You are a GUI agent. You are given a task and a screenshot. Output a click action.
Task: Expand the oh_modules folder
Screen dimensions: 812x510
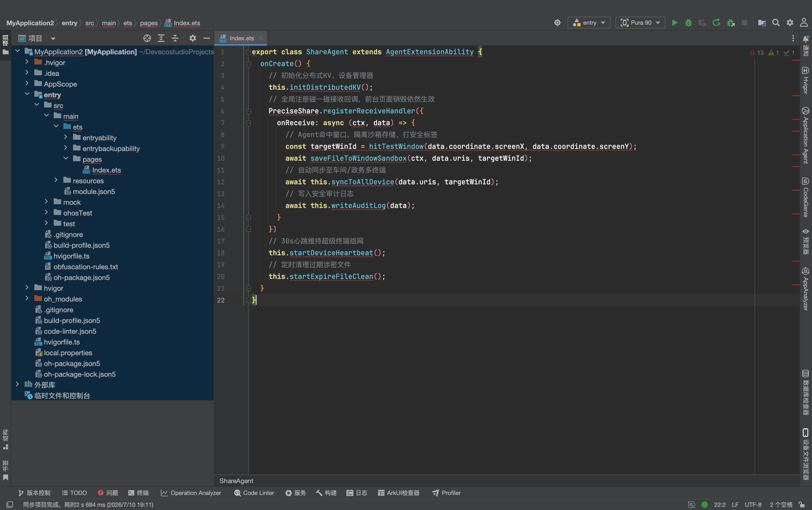(27, 299)
